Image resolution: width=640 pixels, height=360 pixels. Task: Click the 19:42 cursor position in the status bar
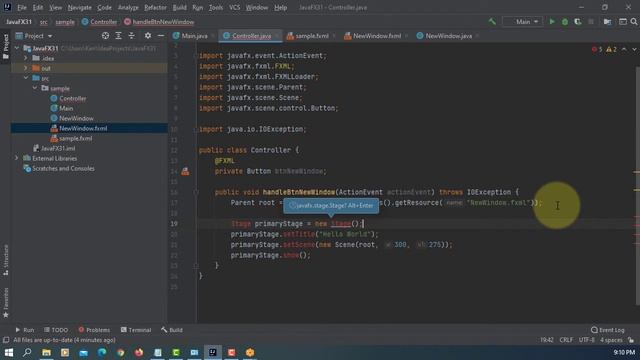point(547,340)
